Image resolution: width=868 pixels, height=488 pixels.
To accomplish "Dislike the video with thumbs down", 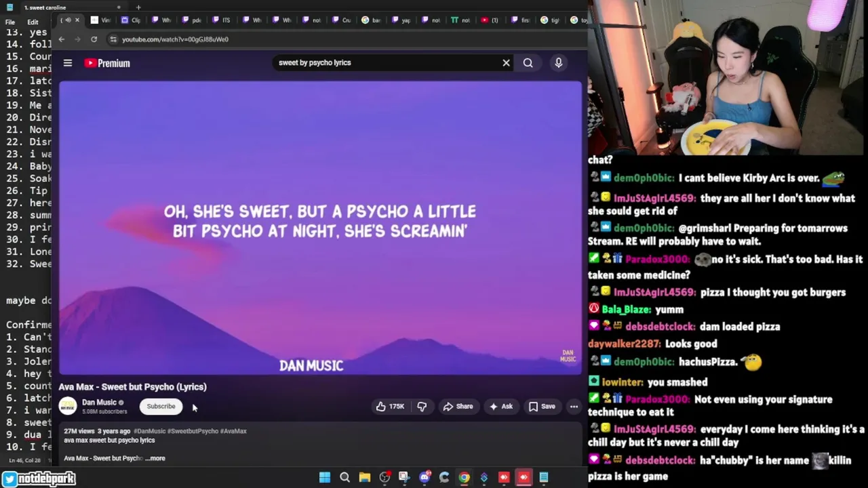I will click(422, 407).
